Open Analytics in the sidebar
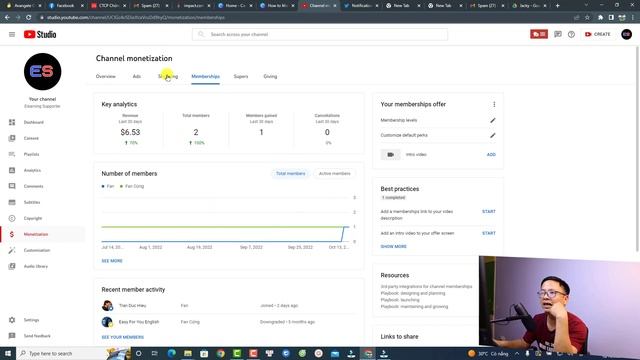Viewport: 640px width, 360px height. 32,170
